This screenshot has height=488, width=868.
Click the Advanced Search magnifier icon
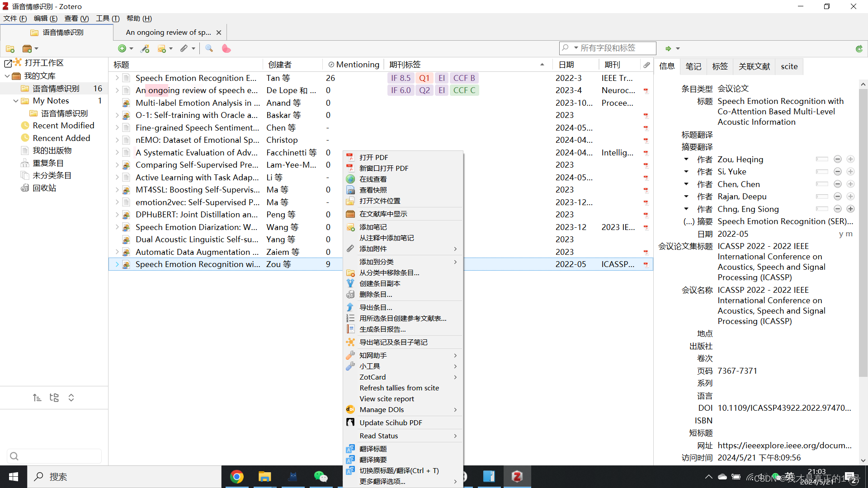click(209, 48)
